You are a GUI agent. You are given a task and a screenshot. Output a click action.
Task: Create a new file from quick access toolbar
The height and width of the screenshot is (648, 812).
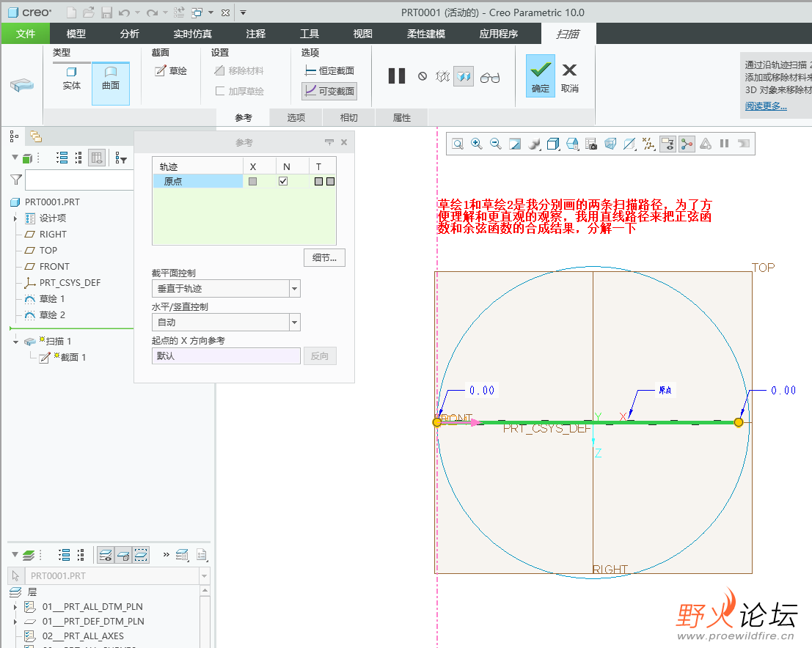71,12
